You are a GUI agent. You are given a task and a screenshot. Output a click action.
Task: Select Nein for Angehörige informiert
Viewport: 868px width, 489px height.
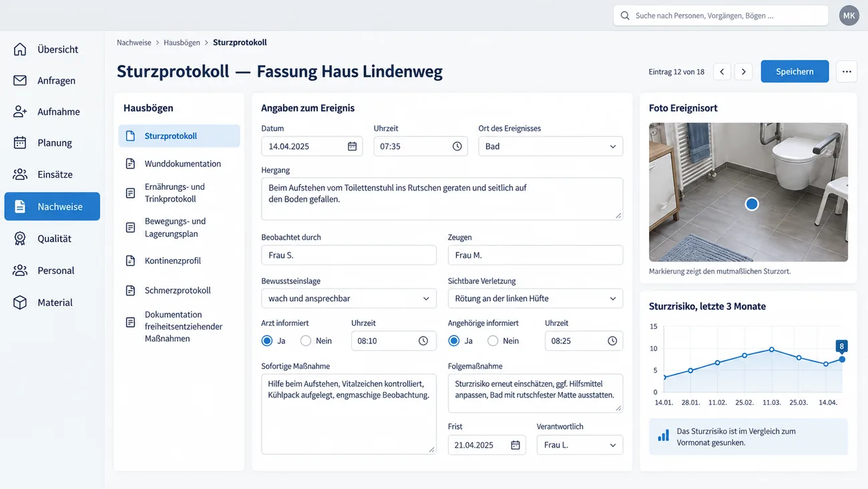click(x=493, y=341)
